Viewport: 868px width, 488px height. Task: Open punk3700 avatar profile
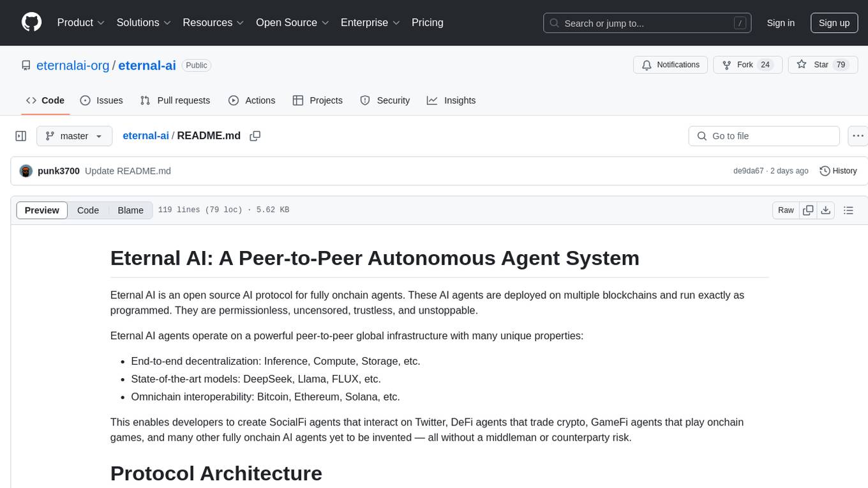[x=26, y=171]
